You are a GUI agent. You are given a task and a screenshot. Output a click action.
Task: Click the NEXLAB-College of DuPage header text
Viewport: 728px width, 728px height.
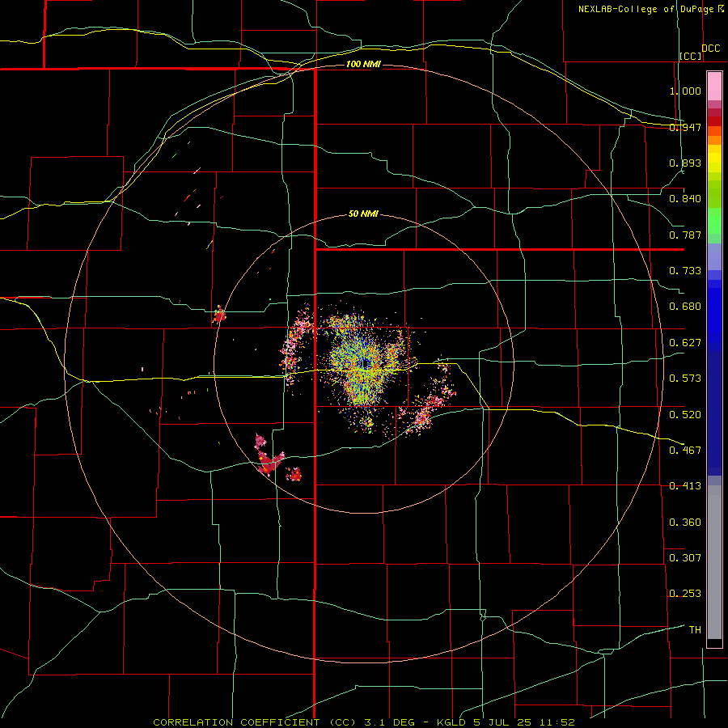[646, 9]
